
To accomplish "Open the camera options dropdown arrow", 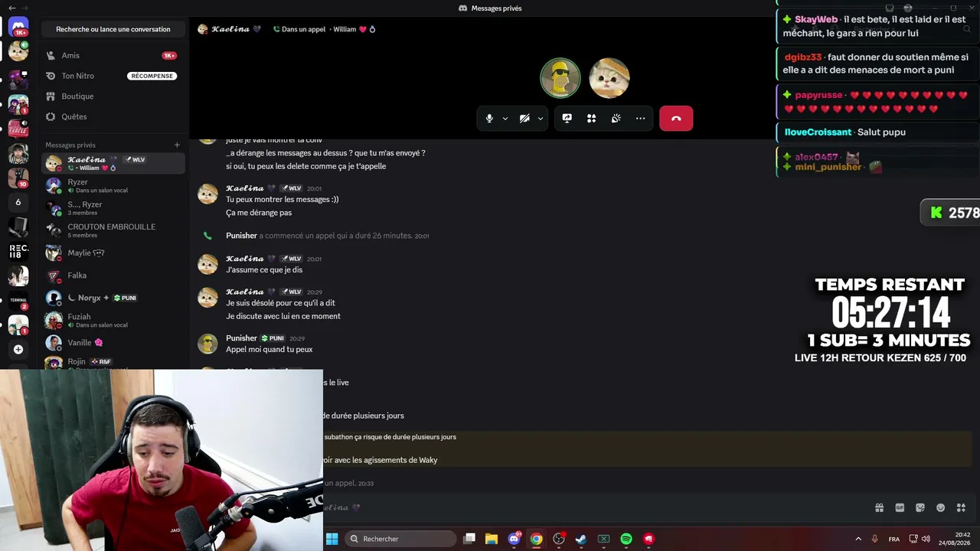I will point(540,119).
